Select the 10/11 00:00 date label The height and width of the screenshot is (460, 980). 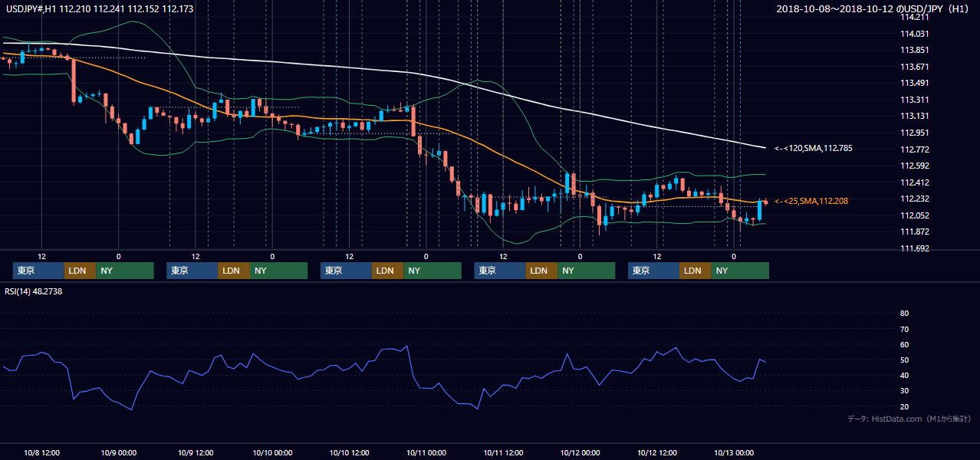click(x=426, y=452)
